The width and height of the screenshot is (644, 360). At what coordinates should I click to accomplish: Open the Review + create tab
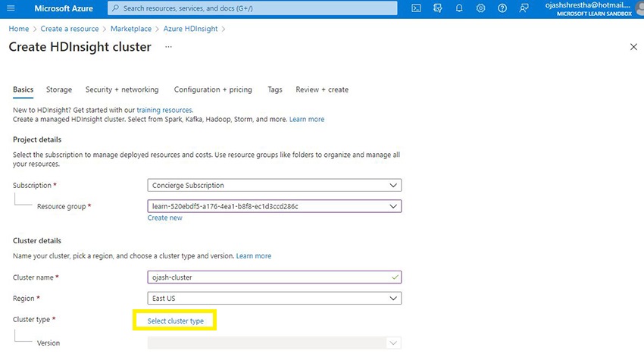pos(322,89)
